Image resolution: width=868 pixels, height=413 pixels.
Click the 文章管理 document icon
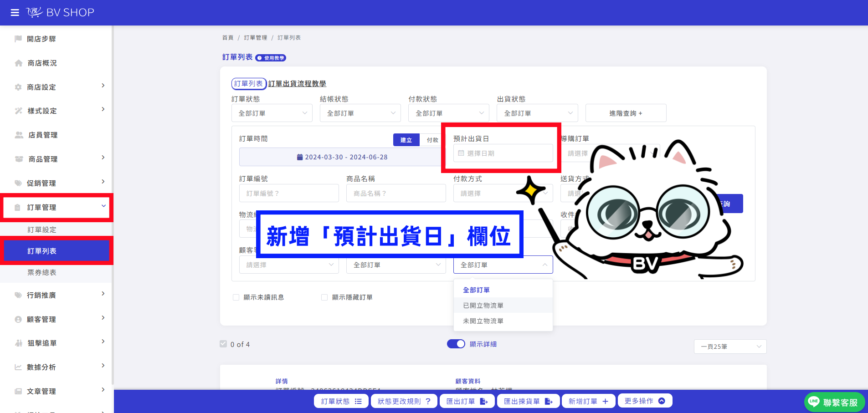pyautogui.click(x=18, y=391)
